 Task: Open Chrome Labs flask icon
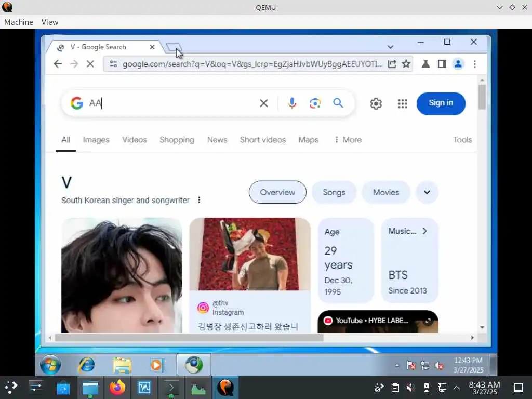tap(425, 64)
